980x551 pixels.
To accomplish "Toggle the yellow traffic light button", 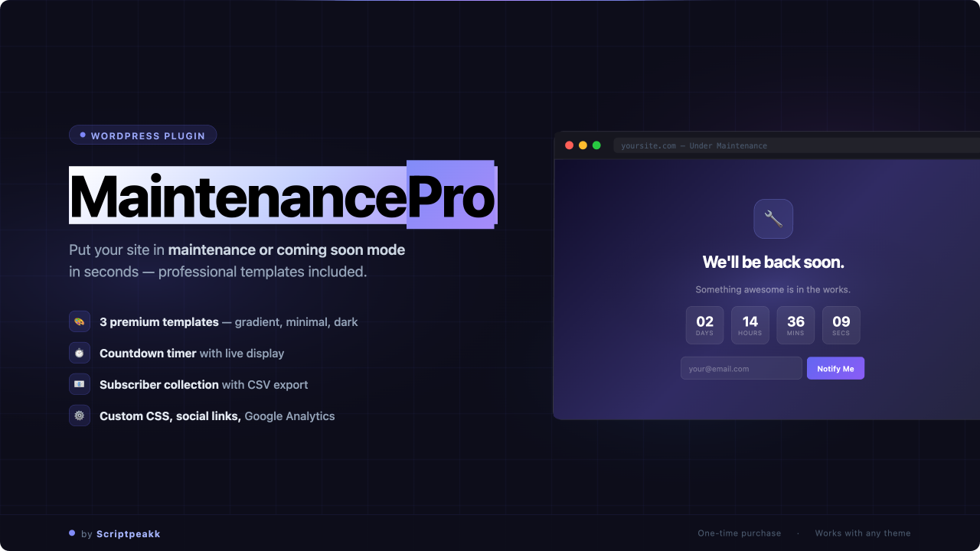I will point(583,144).
